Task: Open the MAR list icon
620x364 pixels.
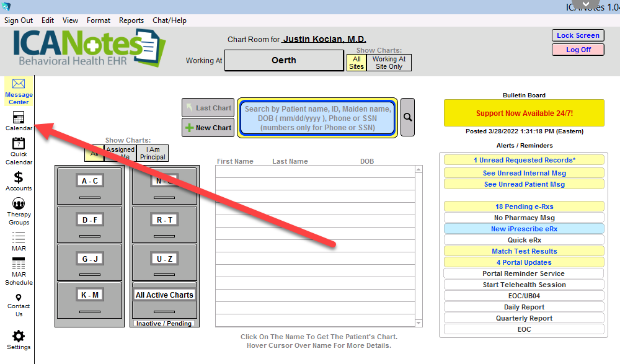Action: [x=19, y=237]
